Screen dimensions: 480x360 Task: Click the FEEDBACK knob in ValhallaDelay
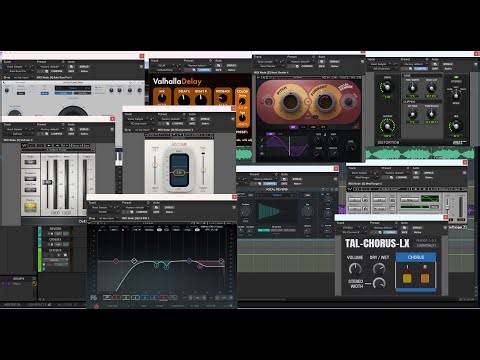click(x=222, y=99)
